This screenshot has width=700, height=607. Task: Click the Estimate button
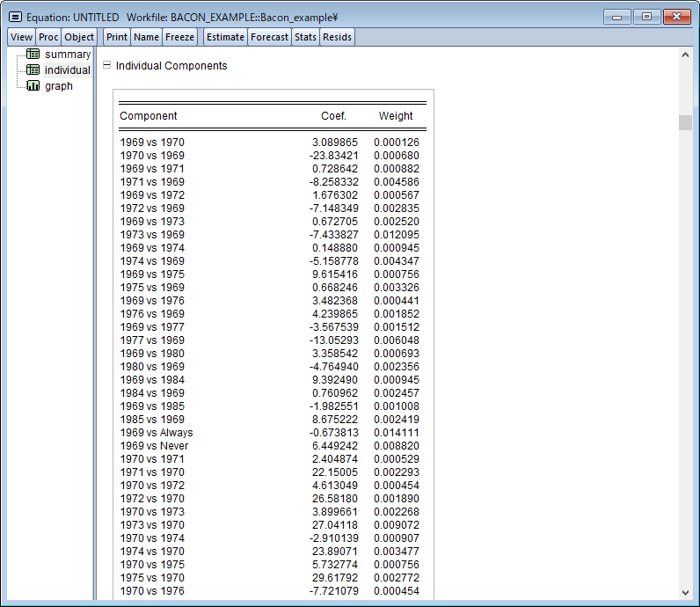225,37
